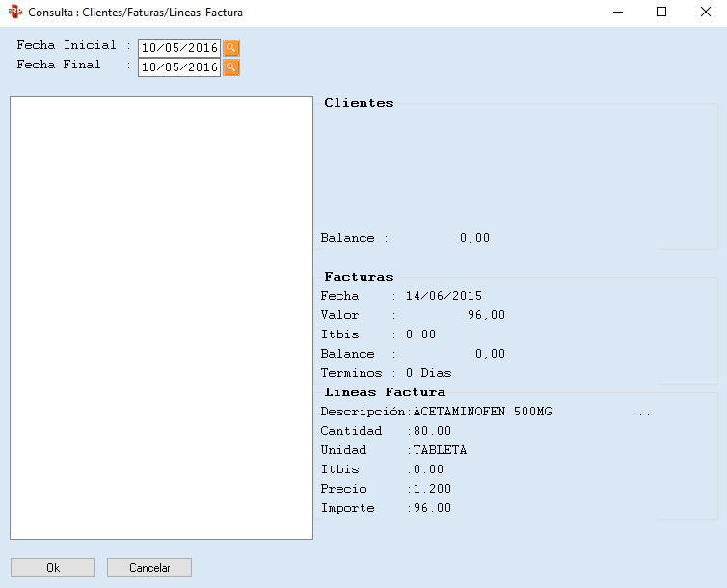Focus the Fecha Inicial date field
The width and height of the screenshot is (727, 588).
pyautogui.click(x=179, y=48)
